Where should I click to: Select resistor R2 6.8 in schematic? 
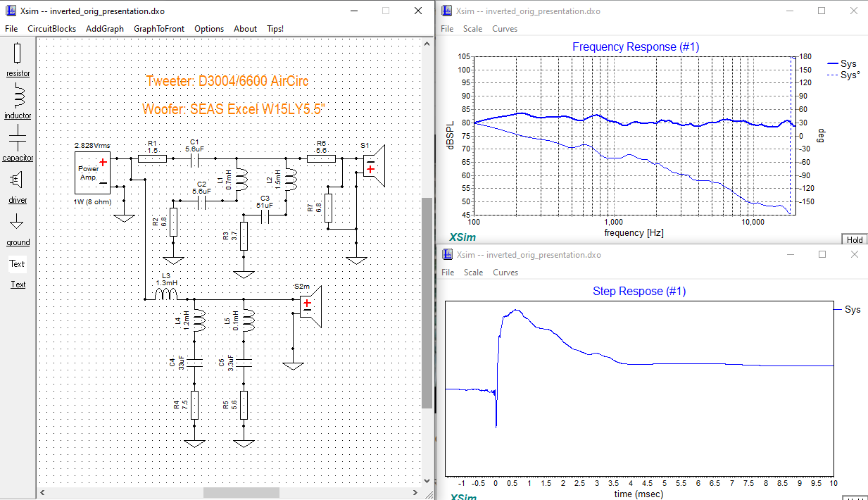coord(173,223)
